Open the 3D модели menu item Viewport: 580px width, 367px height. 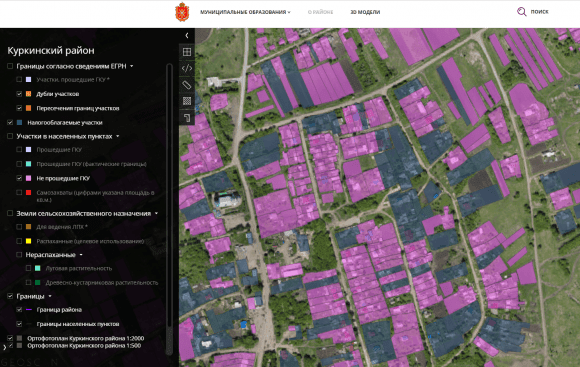(x=365, y=12)
